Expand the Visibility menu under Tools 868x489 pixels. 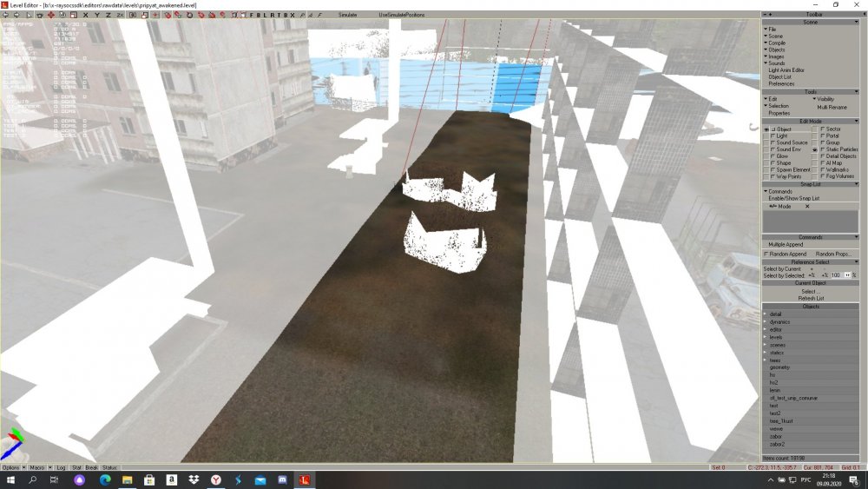[x=825, y=99]
